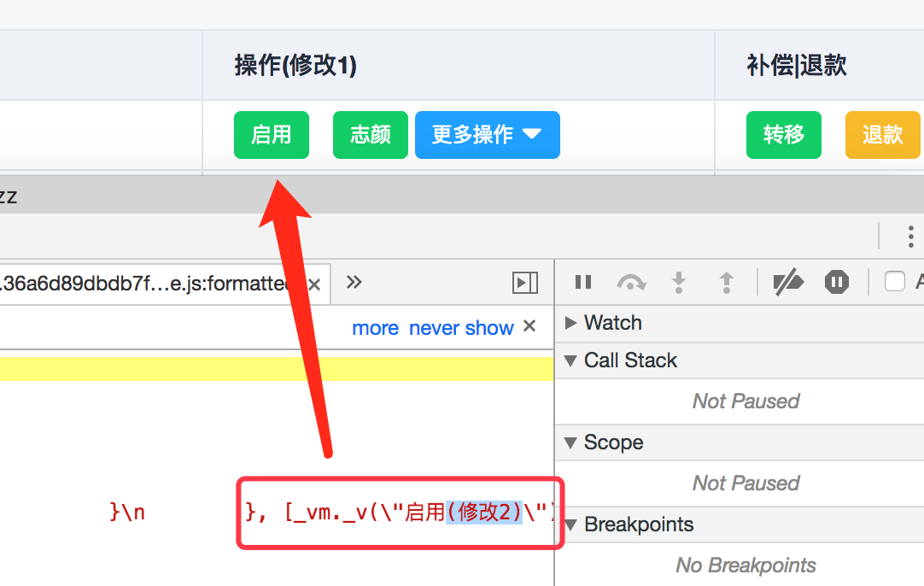
Task: Pause script execution in the debugger
Action: click(x=583, y=280)
